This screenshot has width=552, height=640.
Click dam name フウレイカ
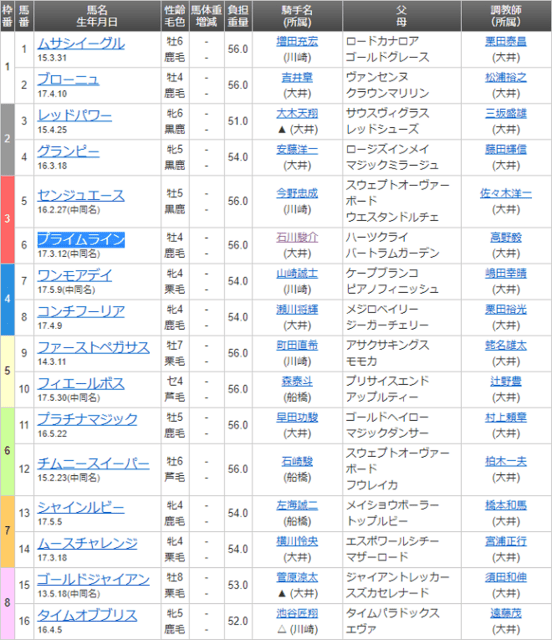[x=372, y=485]
